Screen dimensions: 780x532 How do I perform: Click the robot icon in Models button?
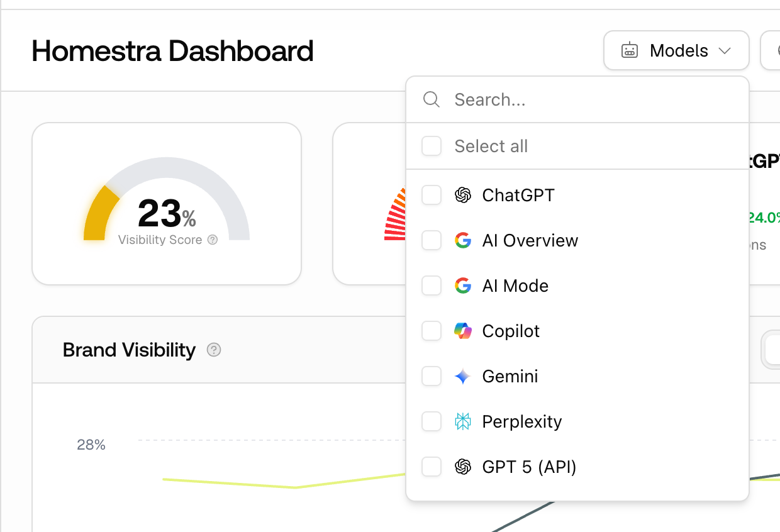(x=630, y=50)
